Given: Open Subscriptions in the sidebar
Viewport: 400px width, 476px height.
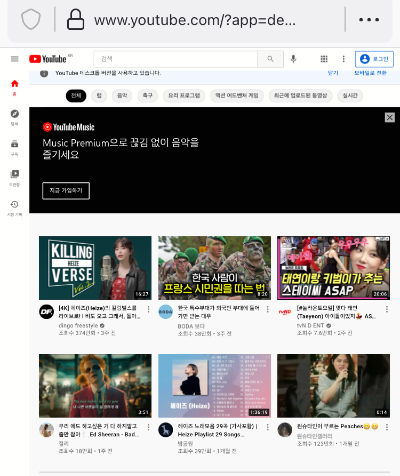Looking at the screenshot, I should tap(15, 148).
